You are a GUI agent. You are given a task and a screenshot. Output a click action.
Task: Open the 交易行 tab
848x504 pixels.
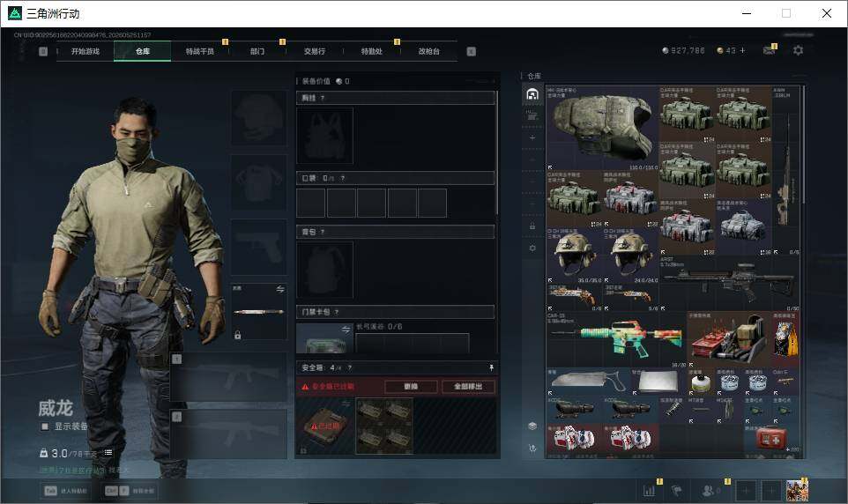click(x=314, y=51)
